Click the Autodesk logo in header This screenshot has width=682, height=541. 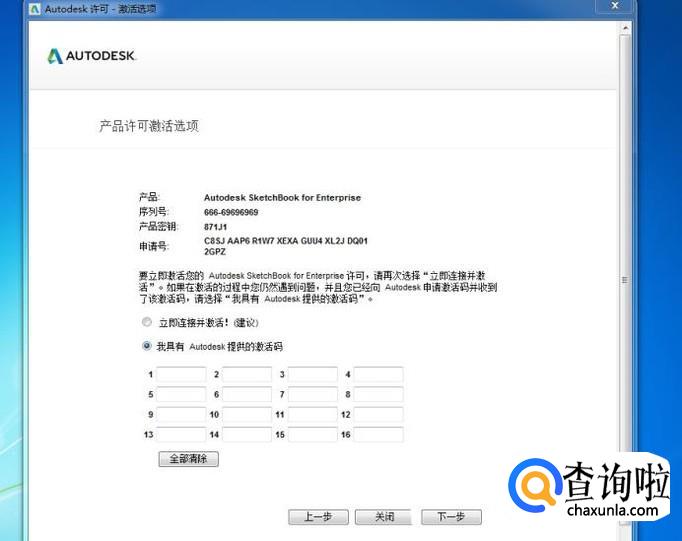(x=92, y=56)
